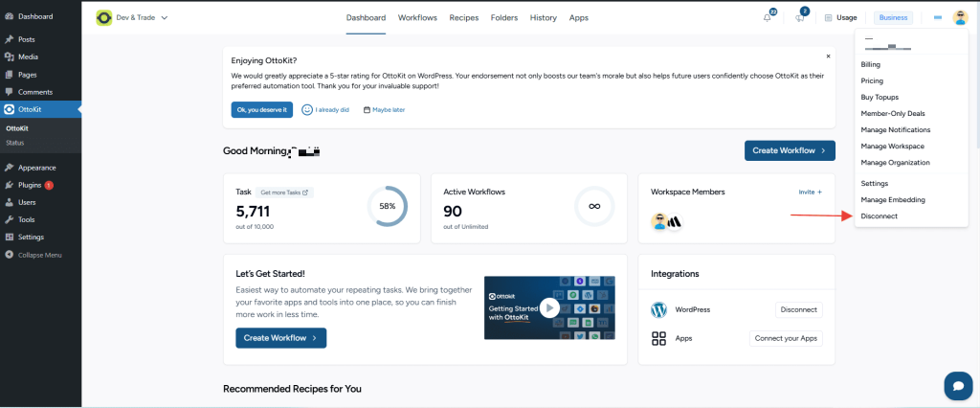Click the Create Workflow button beside greeting
This screenshot has height=408, width=980.
click(789, 150)
